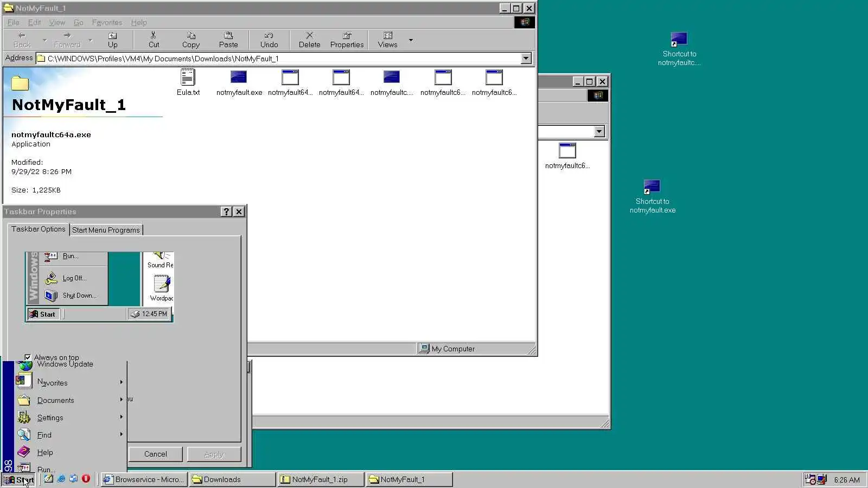The height and width of the screenshot is (488, 868).
Task: Undo the last action from toolbar
Action: coord(269,40)
